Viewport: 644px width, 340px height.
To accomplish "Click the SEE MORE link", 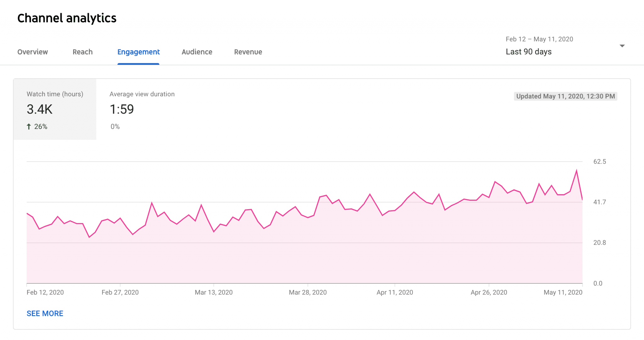I will pos(45,313).
